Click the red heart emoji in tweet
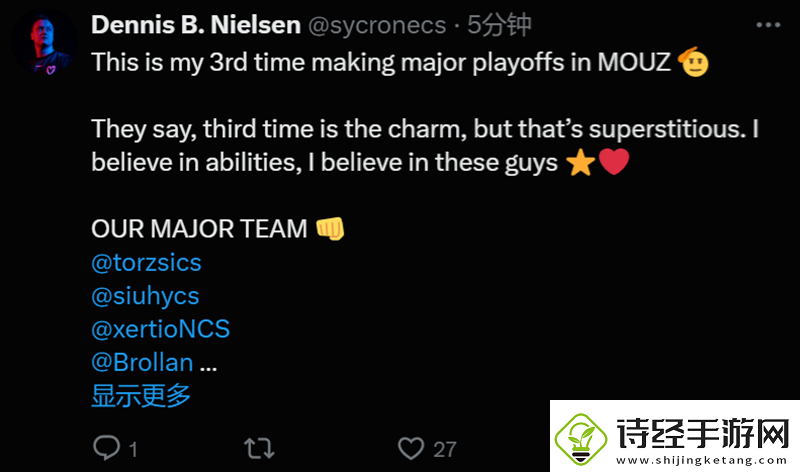 (614, 162)
